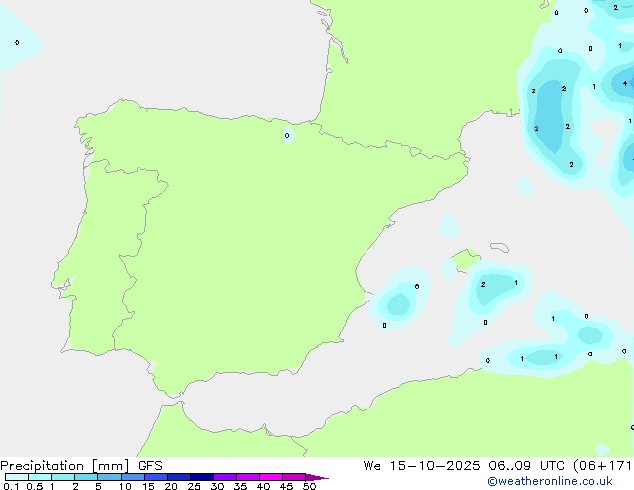Screen dimensions: 634x490
Task: Click the '10' legend label
Action: pyautogui.click(x=125, y=486)
